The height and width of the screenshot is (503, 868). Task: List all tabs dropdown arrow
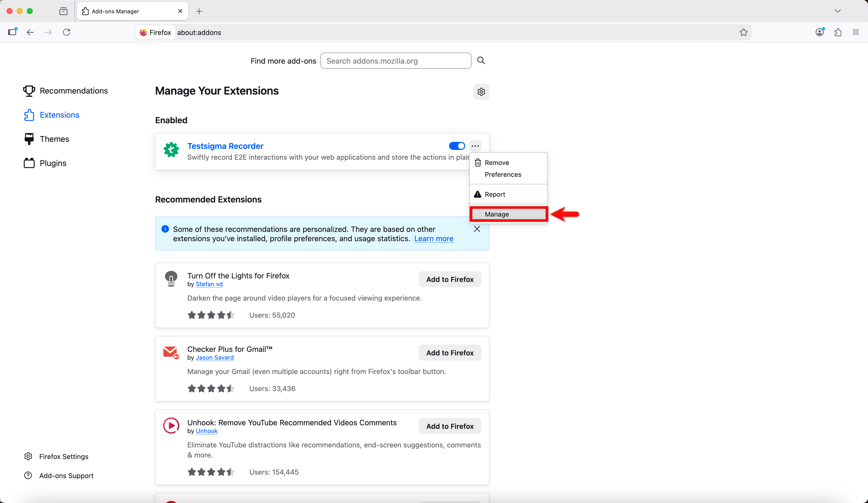coord(838,11)
